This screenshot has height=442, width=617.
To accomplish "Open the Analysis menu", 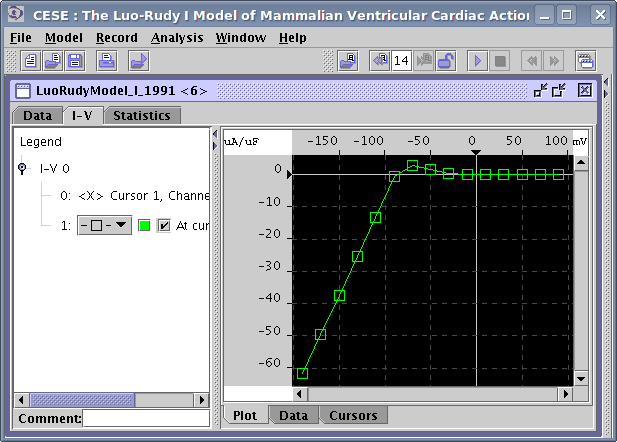I will 177,38.
